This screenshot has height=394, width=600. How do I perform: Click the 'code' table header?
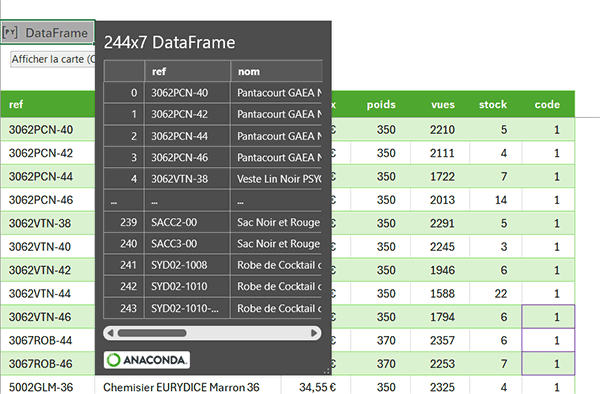point(547,104)
